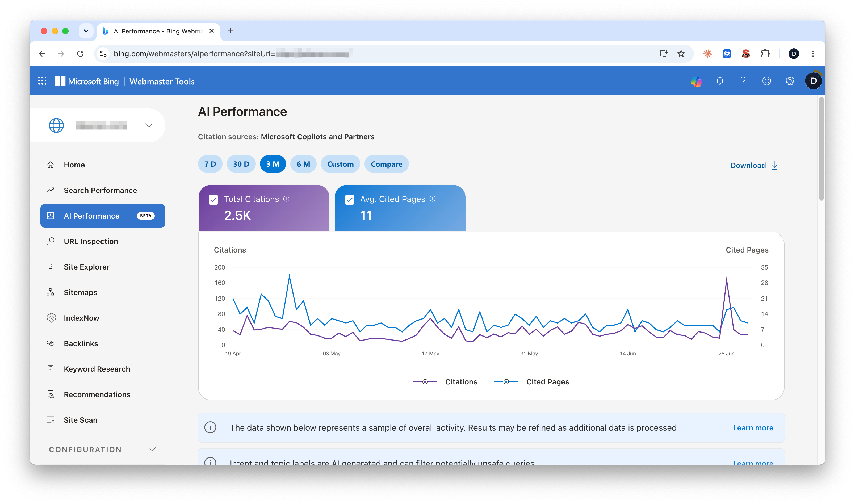This screenshot has width=855, height=504.
Task: Click the Site Scan icon
Action: pyautogui.click(x=51, y=420)
